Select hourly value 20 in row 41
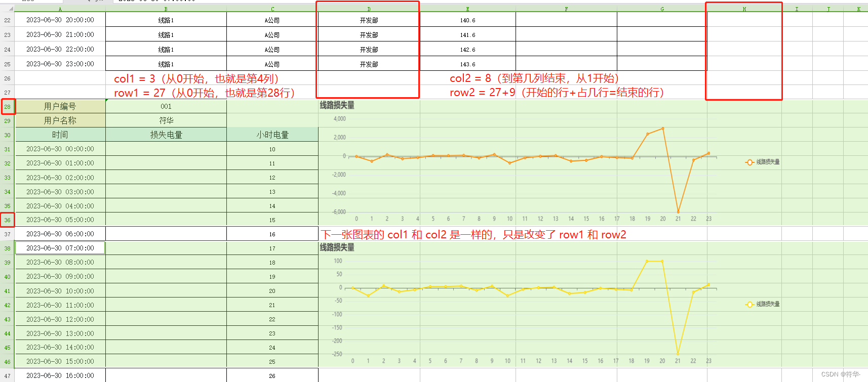 tap(272, 291)
